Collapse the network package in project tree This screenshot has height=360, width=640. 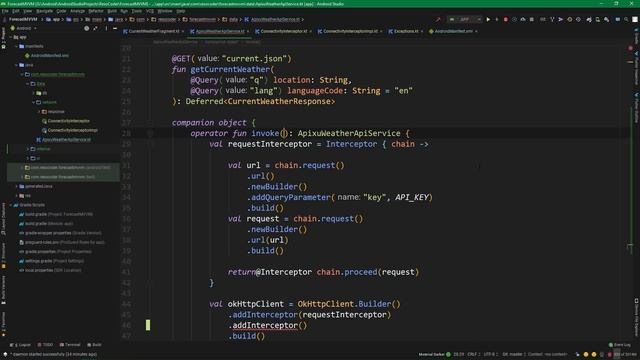[33, 102]
